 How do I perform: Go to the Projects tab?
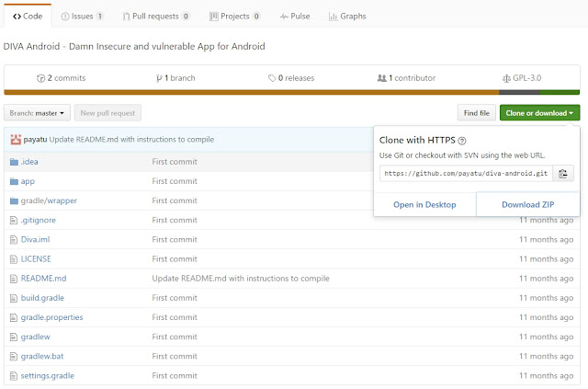[235, 17]
